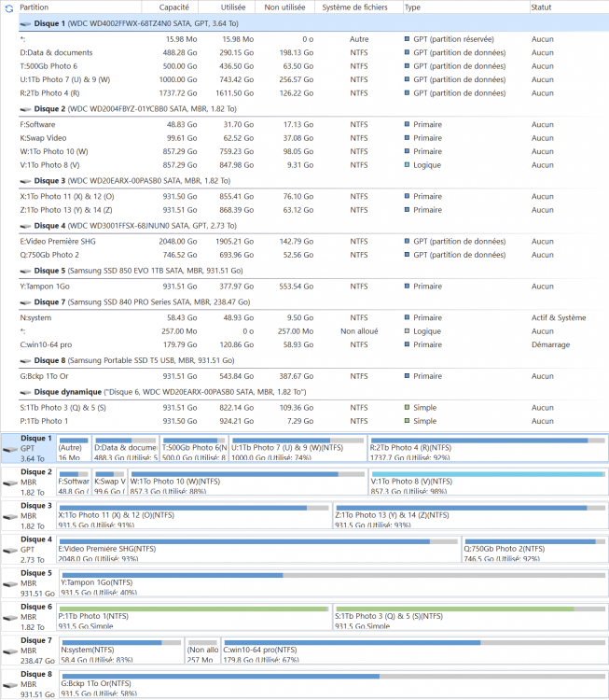Click the type square icon for D:Data & documents
609x700 pixels.
click(407, 52)
